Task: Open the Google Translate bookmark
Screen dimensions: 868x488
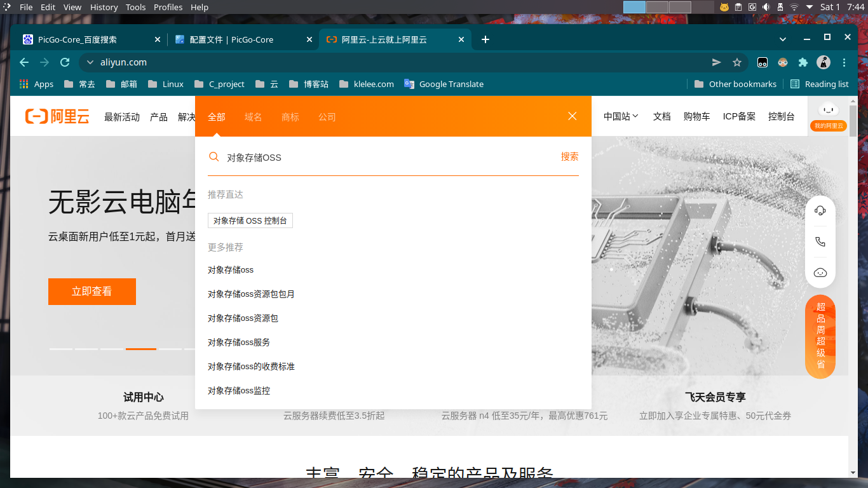Action: (x=444, y=84)
